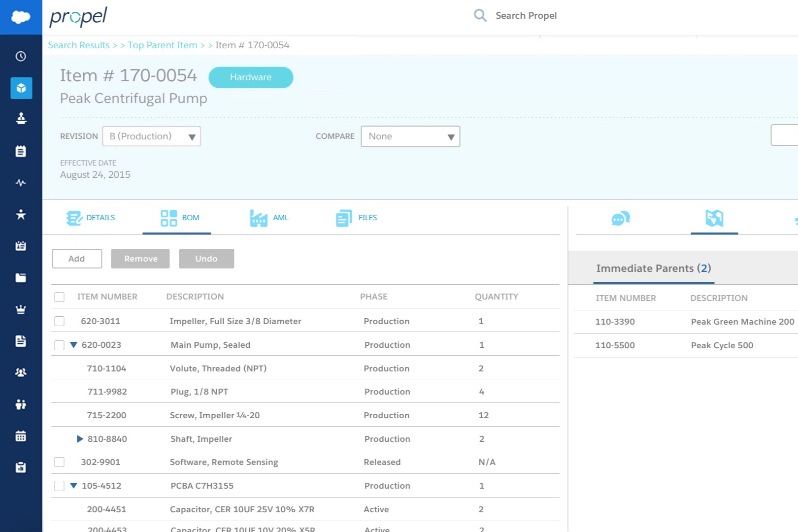Open the Details tab
Image resolution: width=798 pixels, height=532 pixels.
coord(91,217)
